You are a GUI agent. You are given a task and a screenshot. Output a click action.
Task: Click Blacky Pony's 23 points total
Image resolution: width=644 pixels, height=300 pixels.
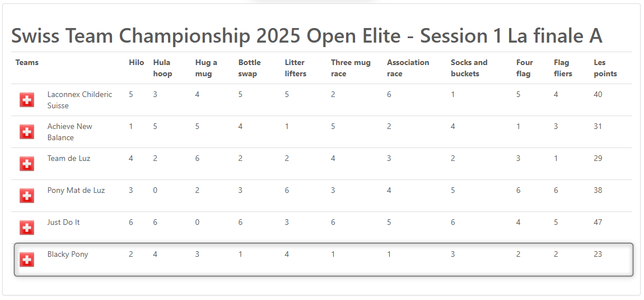(598, 255)
